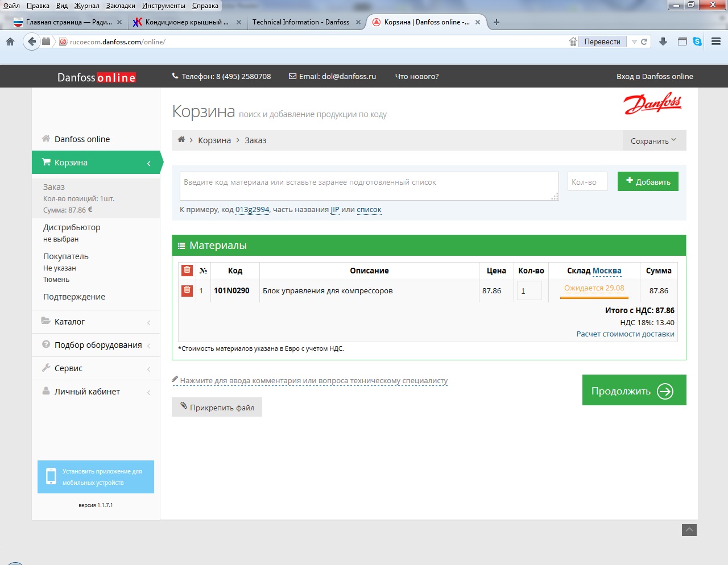Open the Firefox hamburger menu

[716, 41]
